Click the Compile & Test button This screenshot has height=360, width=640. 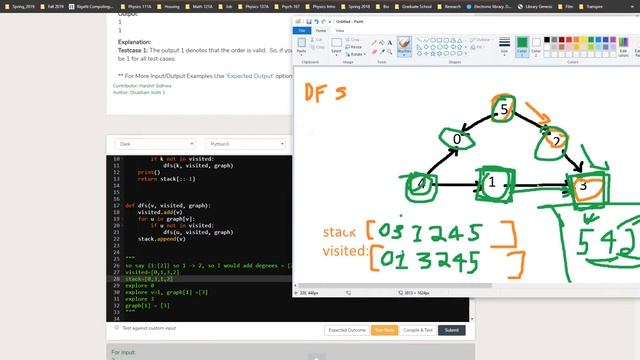[418, 330]
